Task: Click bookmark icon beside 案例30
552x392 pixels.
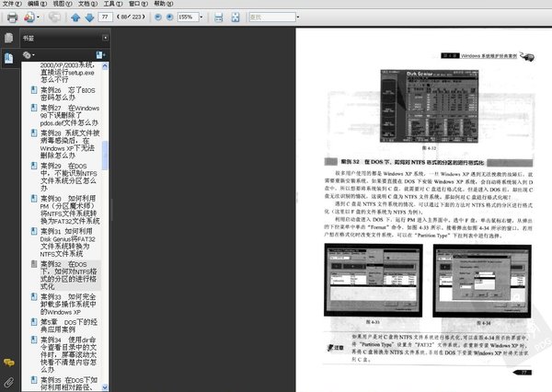Action: pos(34,198)
